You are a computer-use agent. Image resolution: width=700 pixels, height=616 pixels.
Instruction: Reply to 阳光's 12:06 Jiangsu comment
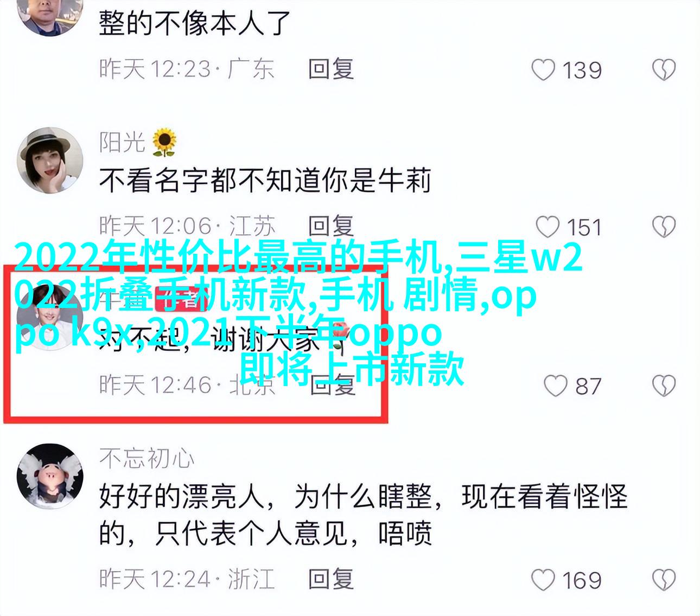(331, 227)
